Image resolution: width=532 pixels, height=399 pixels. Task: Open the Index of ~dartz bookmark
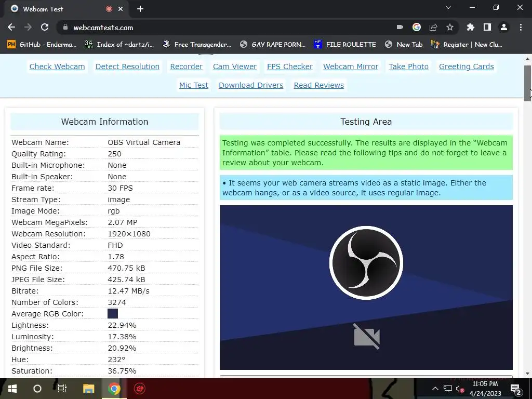119,45
